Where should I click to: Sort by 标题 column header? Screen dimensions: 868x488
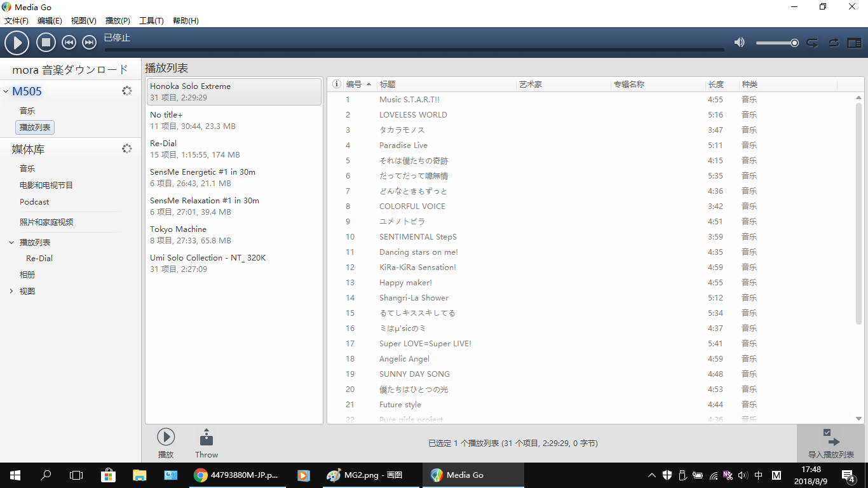click(x=447, y=84)
